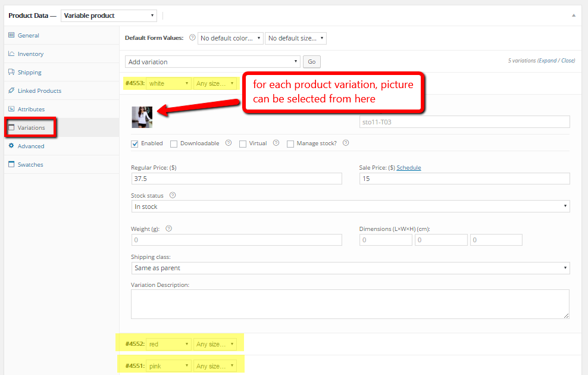The width and height of the screenshot is (588, 375).
Task: Uncheck the Enabled checkbox
Action: tap(135, 144)
